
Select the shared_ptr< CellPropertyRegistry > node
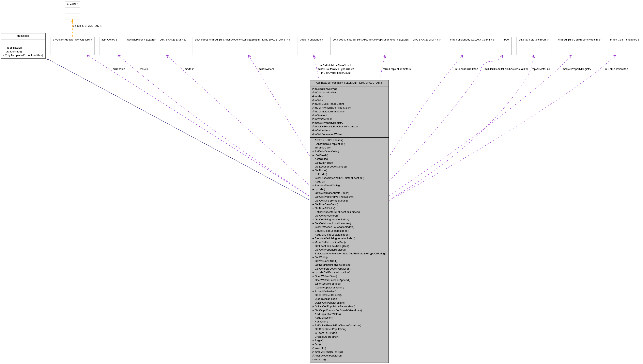(579, 39)
